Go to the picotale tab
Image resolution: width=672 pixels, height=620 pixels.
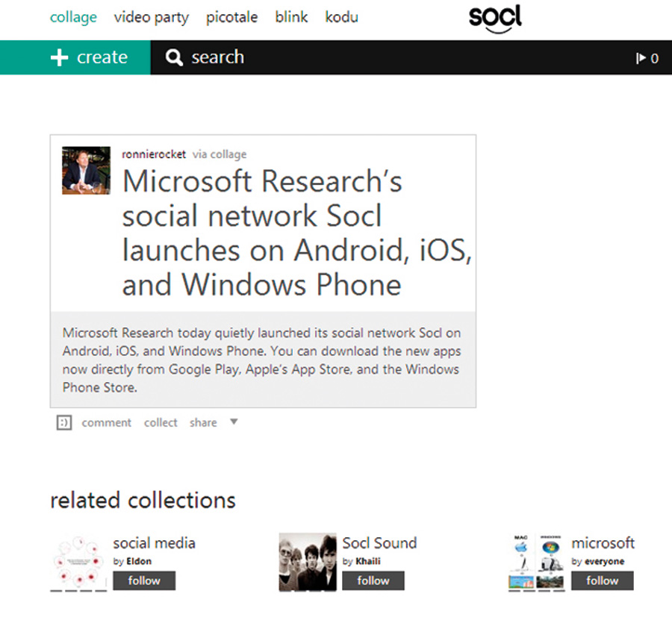click(x=232, y=18)
